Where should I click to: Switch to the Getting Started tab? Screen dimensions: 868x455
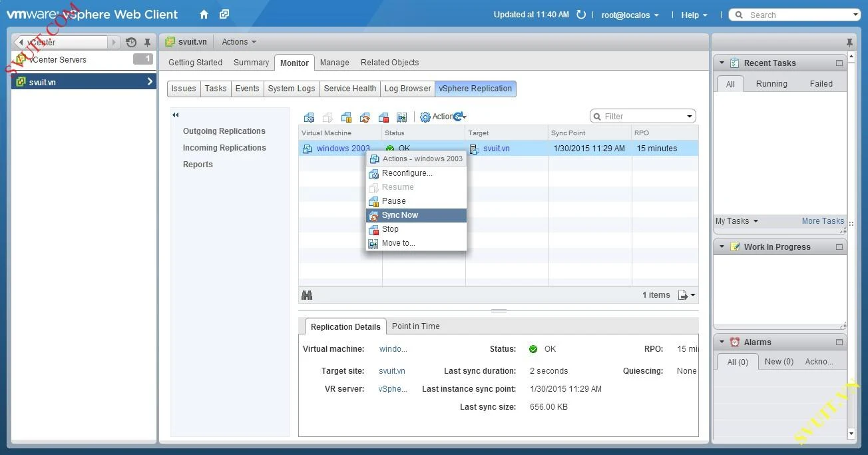point(195,63)
